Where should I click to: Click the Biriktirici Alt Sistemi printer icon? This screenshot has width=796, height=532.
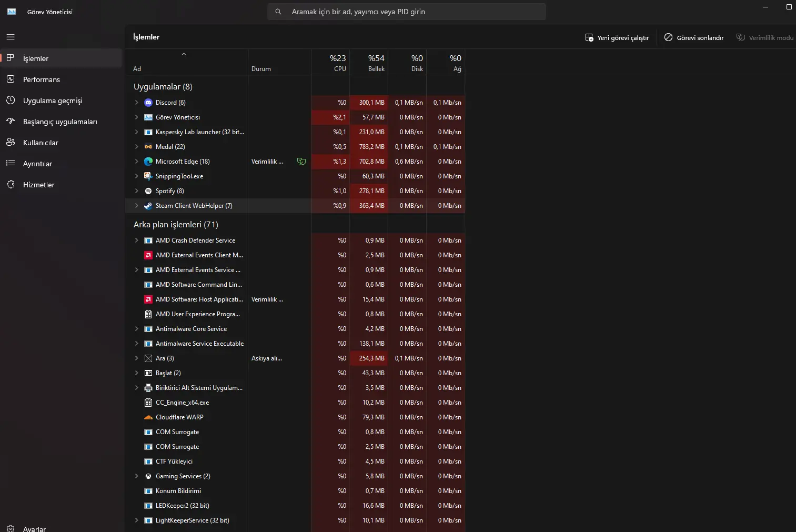point(148,388)
